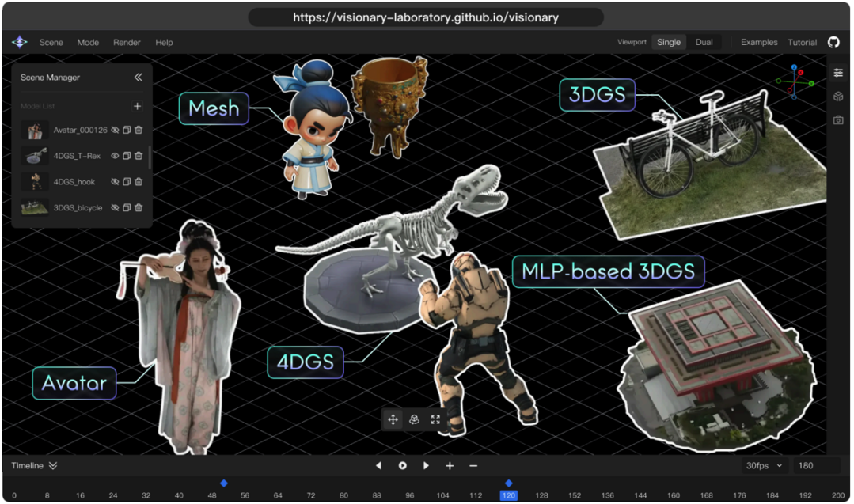This screenshot has height=504, width=854.
Task: Open the Tutorial link
Action: pyautogui.click(x=802, y=42)
